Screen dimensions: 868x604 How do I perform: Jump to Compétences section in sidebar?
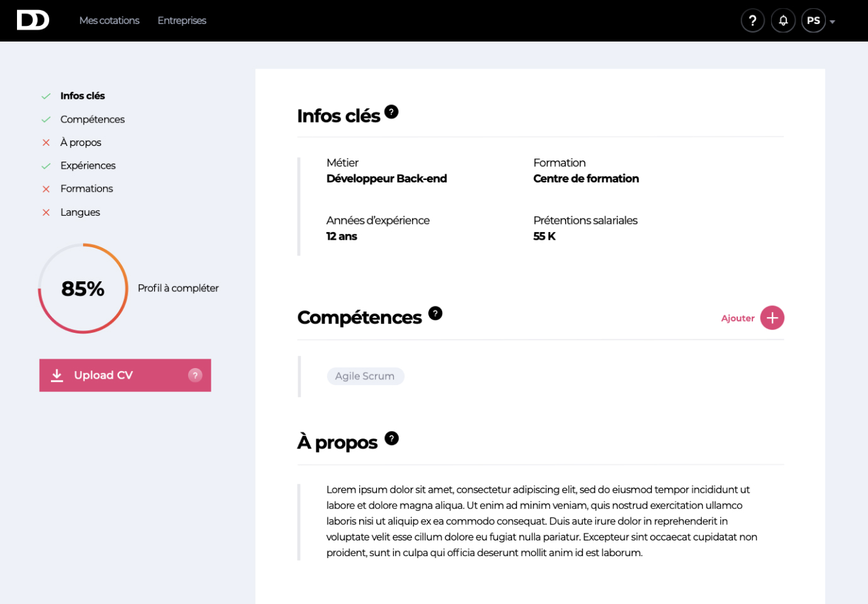pyautogui.click(x=92, y=120)
